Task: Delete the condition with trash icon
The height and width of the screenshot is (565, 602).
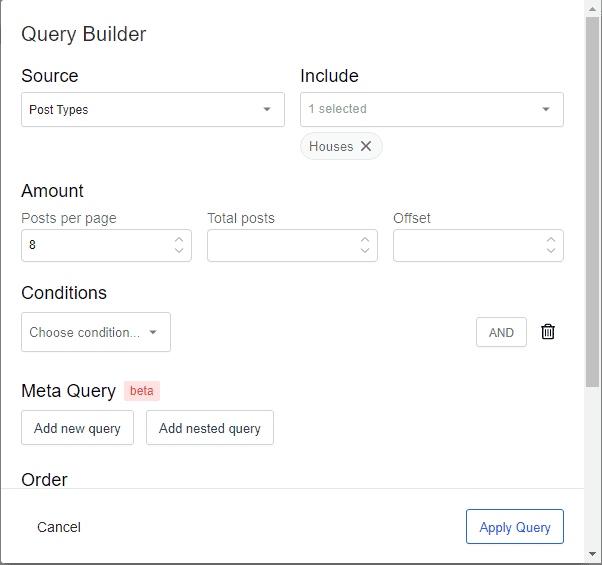Action: 548,332
